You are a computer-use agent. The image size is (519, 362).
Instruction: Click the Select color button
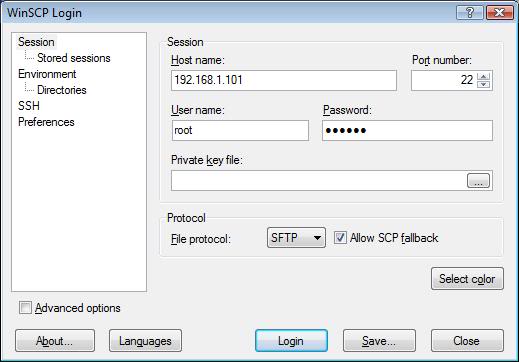(x=467, y=279)
